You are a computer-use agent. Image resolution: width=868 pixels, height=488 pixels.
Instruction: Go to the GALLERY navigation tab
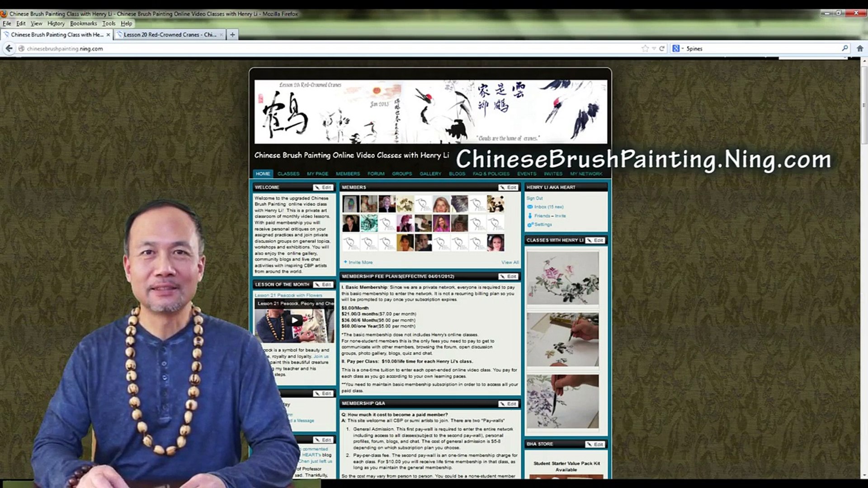pyautogui.click(x=430, y=174)
